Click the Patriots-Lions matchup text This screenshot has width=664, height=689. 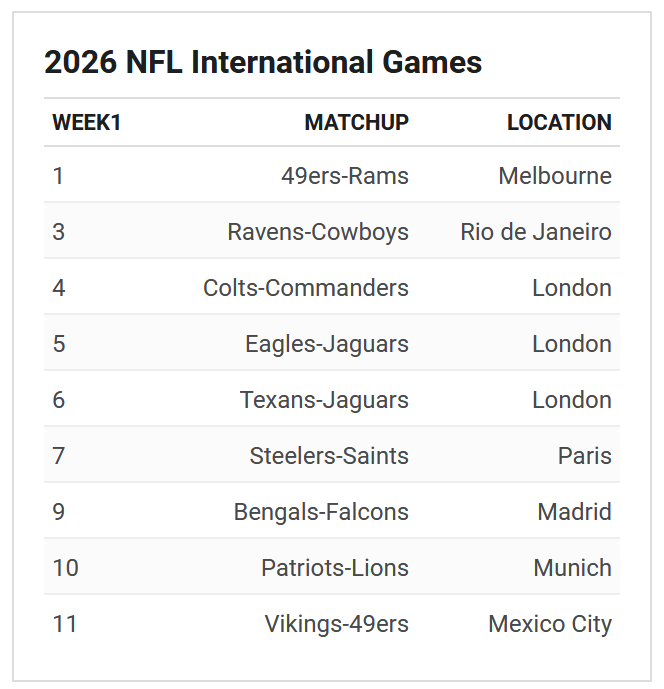coord(335,567)
